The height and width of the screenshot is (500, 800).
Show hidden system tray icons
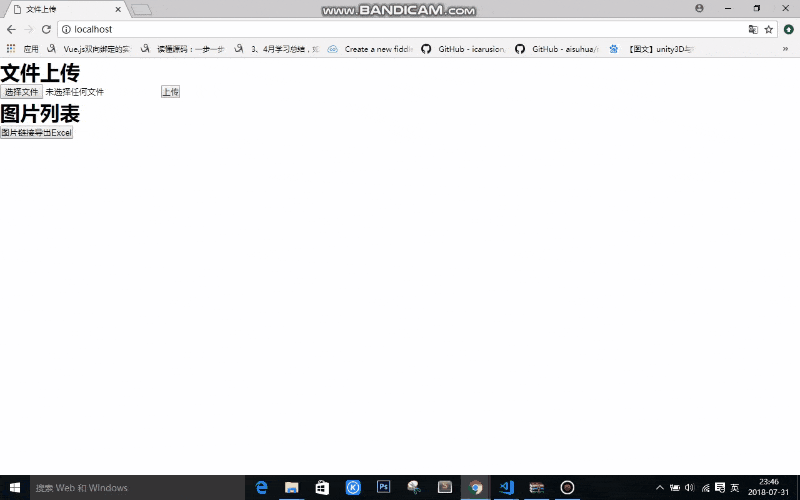659,488
